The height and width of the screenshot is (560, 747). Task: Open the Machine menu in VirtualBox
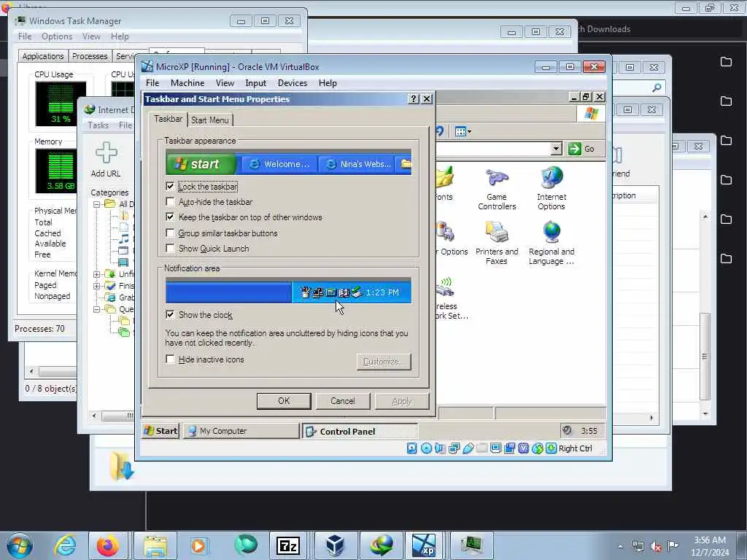click(187, 83)
